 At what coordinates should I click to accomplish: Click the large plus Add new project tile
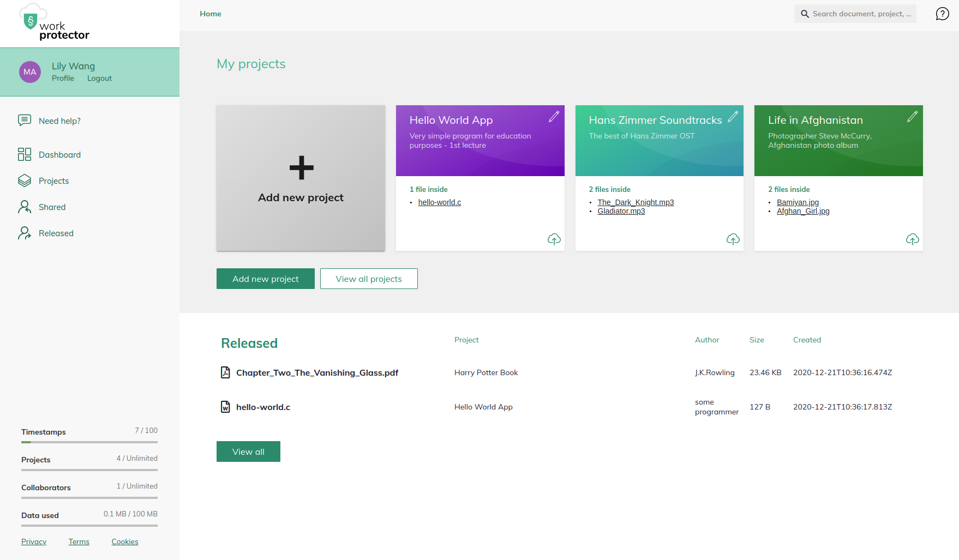301,178
